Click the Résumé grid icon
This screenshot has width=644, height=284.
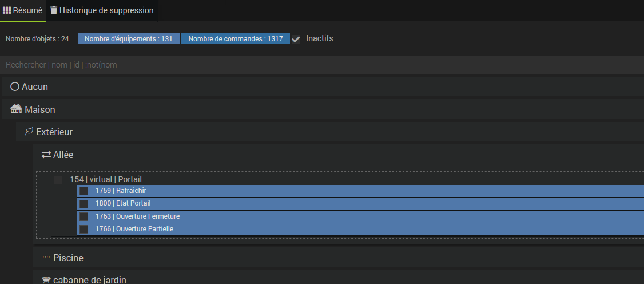pos(7,10)
